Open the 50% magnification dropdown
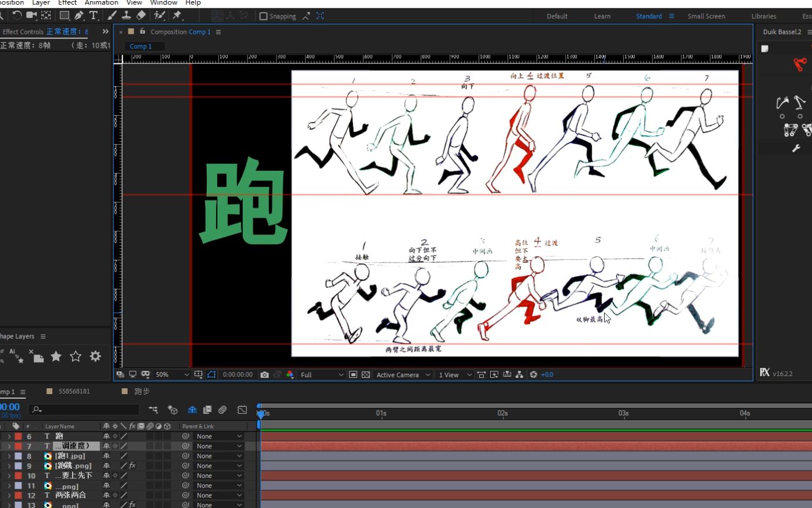 pyautogui.click(x=172, y=375)
